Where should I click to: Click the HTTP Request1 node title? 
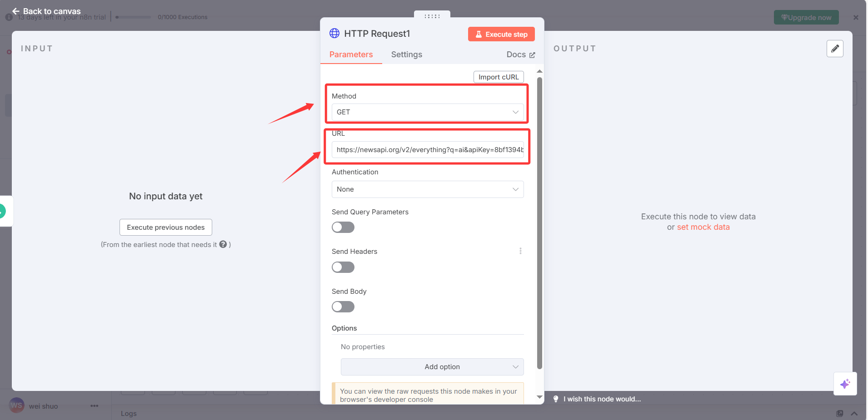tap(377, 34)
